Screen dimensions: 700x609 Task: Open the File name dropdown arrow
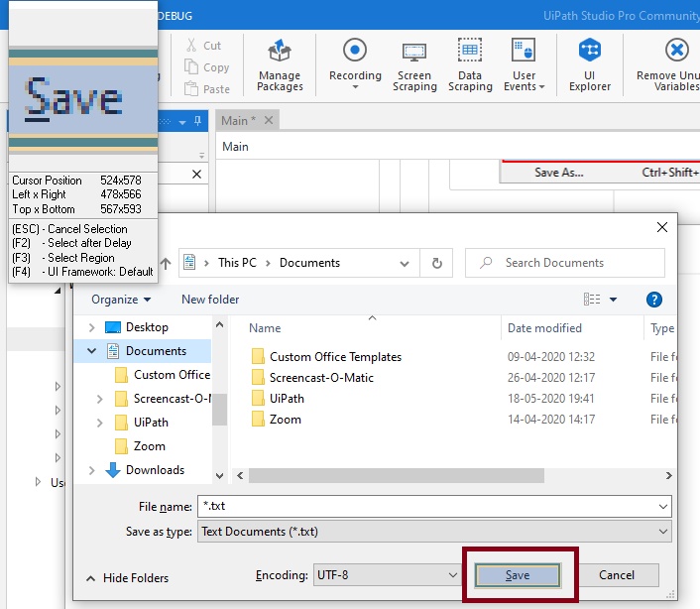click(x=663, y=507)
